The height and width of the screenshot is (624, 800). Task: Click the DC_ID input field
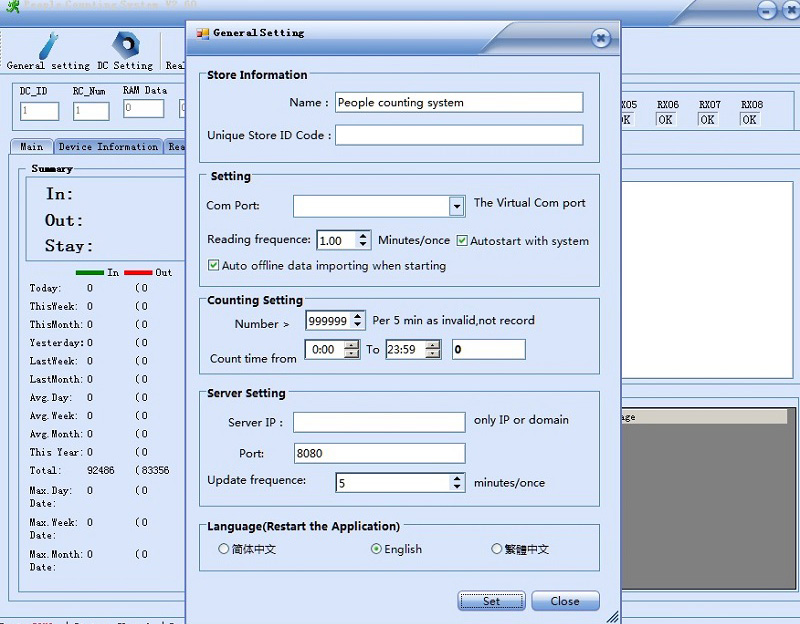pyautogui.click(x=39, y=111)
